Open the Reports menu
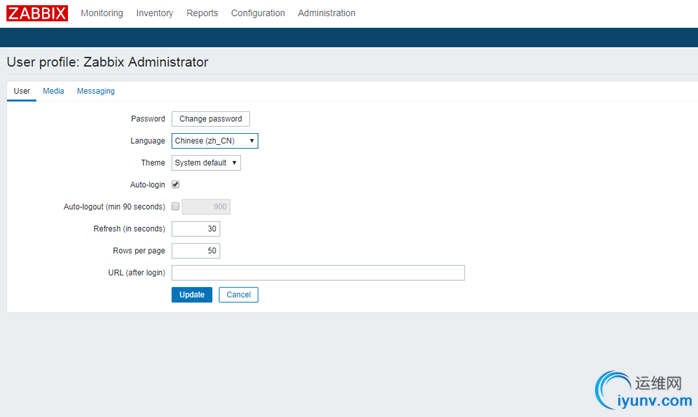 pos(202,13)
